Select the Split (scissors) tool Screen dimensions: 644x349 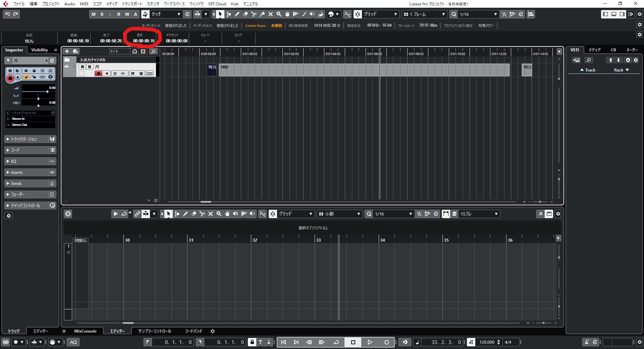click(x=254, y=14)
